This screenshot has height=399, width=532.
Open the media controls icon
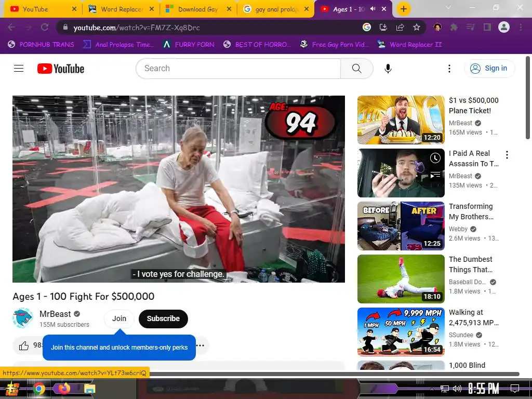[x=471, y=28]
